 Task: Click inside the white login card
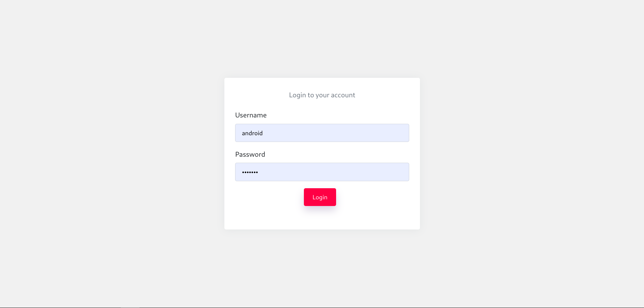click(x=322, y=218)
